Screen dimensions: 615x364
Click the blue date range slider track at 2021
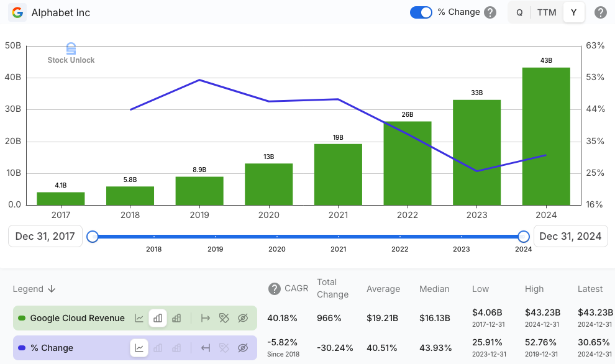coord(339,237)
